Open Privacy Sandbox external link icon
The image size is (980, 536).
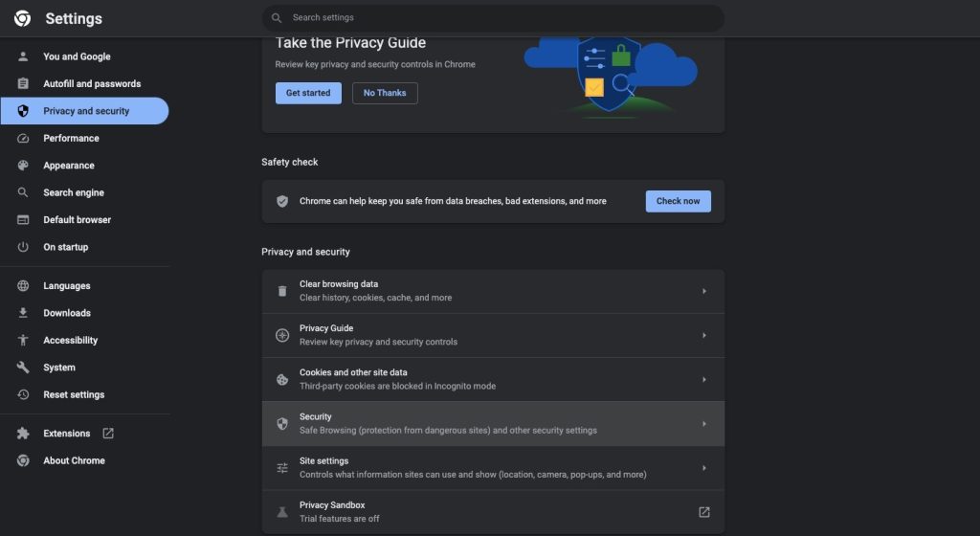(x=703, y=512)
